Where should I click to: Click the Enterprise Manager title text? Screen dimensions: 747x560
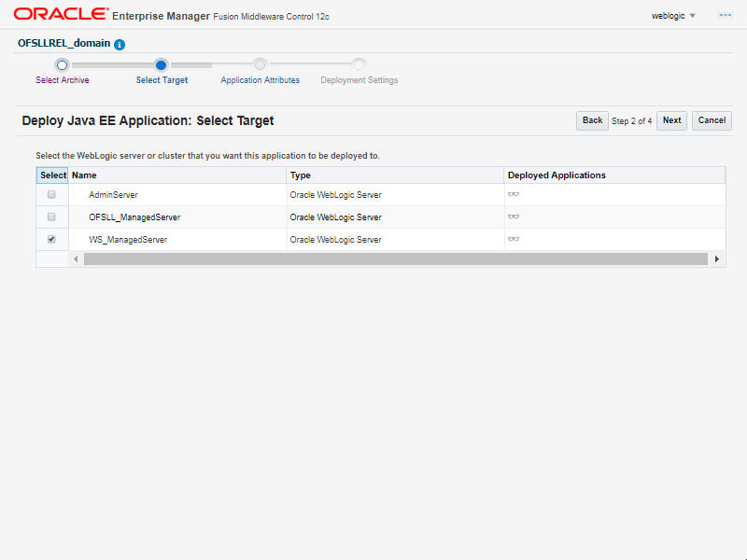click(x=161, y=16)
